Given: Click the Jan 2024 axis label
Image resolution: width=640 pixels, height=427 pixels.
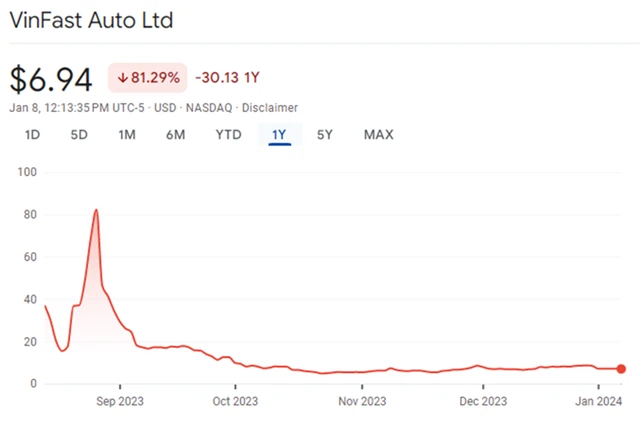Looking at the screenshot, I should pos(600,402).
